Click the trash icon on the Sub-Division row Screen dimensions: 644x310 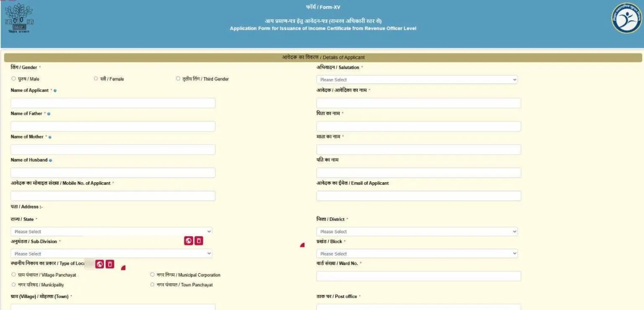[x=199, y=241]
